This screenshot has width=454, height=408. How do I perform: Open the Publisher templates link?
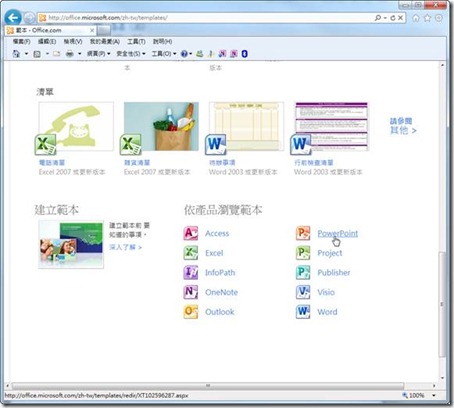click(x=334, y=273)
